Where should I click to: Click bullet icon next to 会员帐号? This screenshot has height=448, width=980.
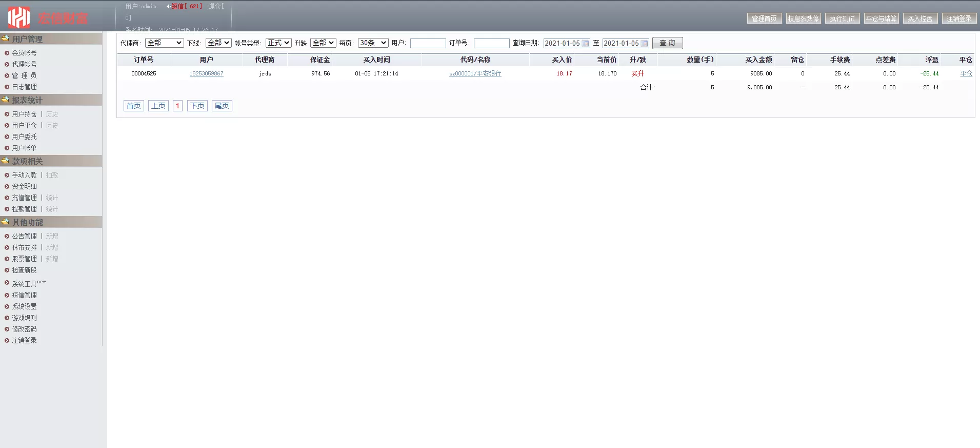pyautogui.click(x=7, y=53)
